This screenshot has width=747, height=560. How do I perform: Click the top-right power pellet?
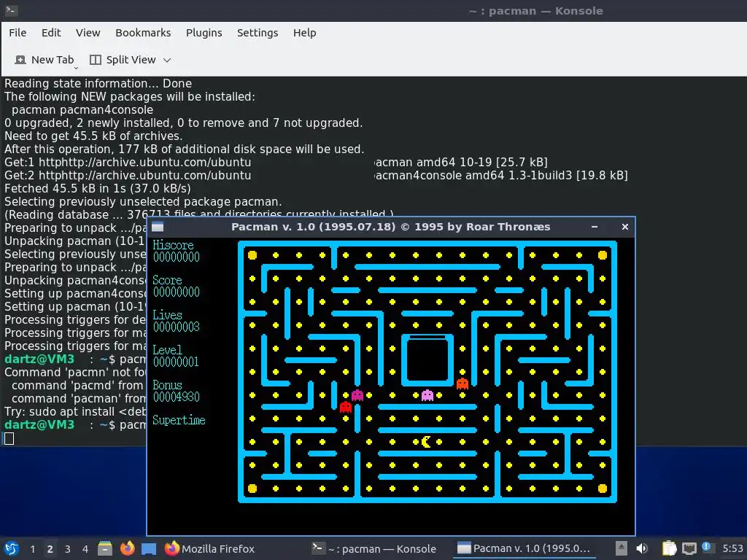click(x=603, y=255)
